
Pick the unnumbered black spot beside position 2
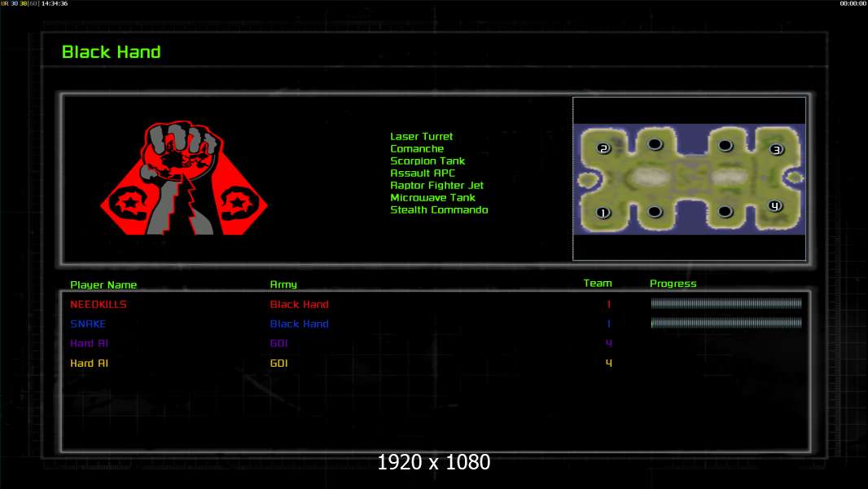tap(655, 144)
